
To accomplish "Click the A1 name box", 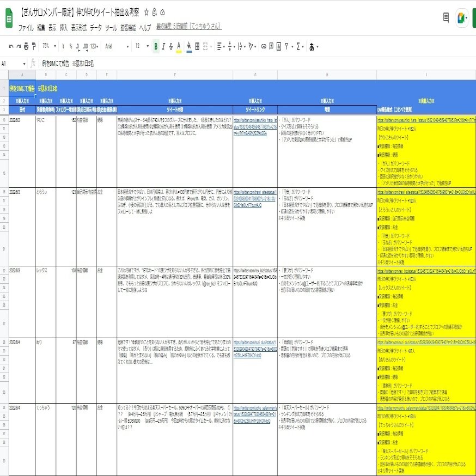I will coord(14,64).
